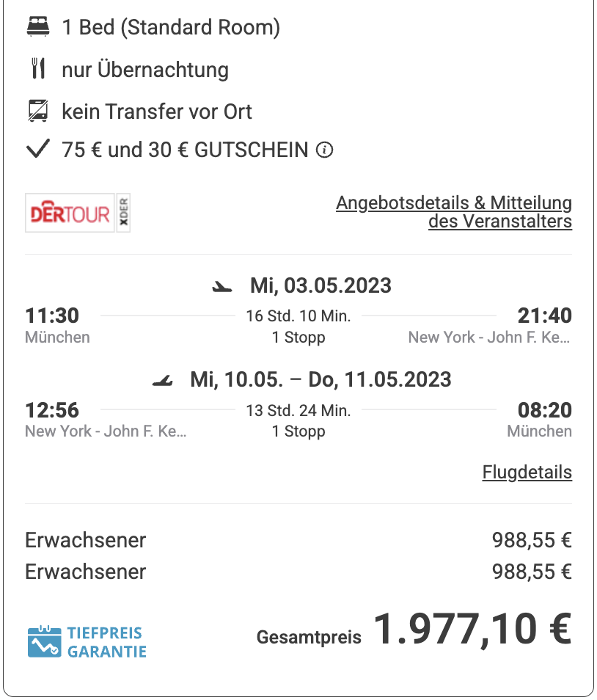The height and width of the screenshot is (700, 597).
Task: Click the cutlery icon beside nur Übernachtung
Action: [x=38, y=68]
